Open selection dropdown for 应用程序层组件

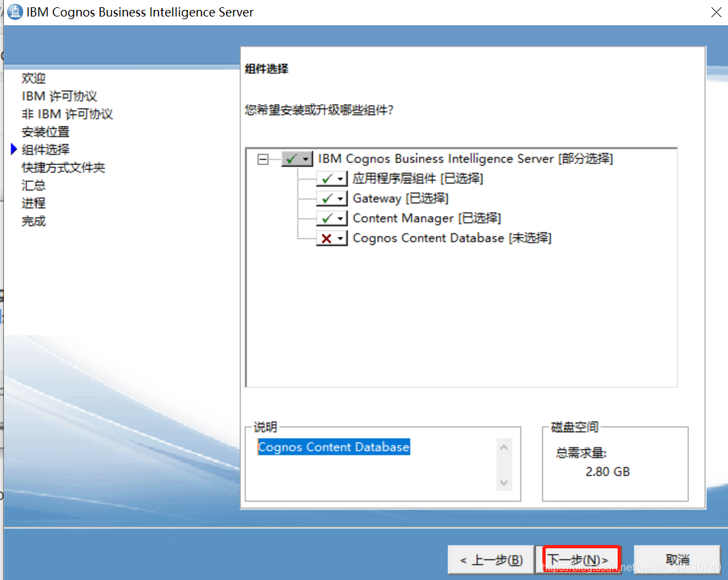(332, 179)
